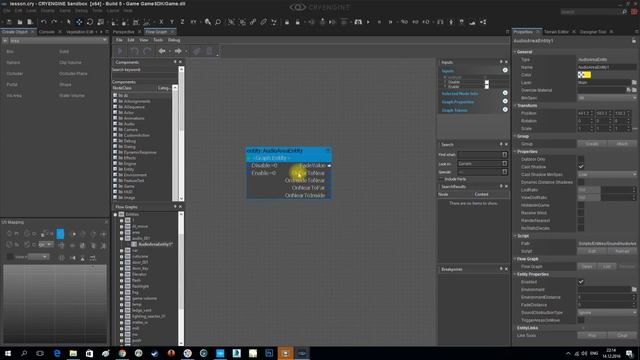Click blue square icon in UV Mapping
Screen dimensions: 640x360
tap(60, 234)
